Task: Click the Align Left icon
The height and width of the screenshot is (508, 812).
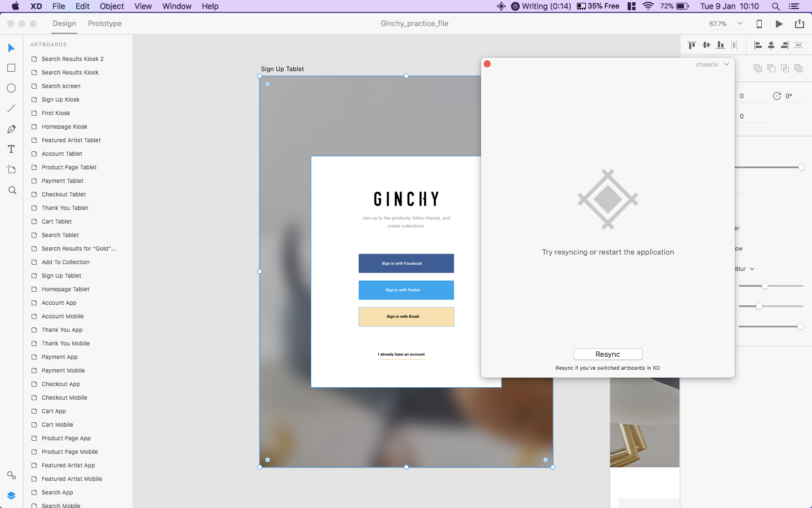Action: [758, 45]
